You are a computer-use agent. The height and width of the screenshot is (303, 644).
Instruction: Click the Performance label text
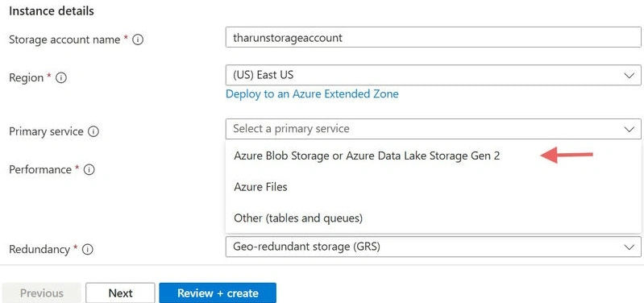click(x=40, y=169)
